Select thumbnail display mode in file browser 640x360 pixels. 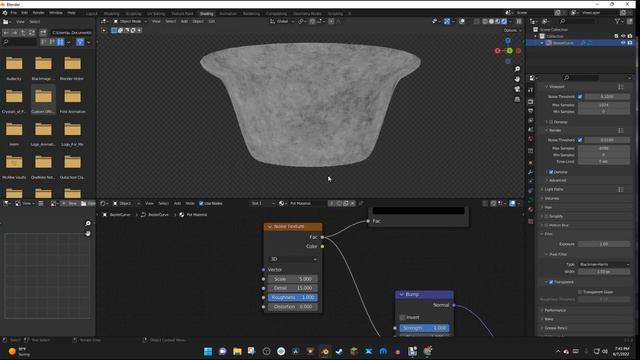[60, 42]
